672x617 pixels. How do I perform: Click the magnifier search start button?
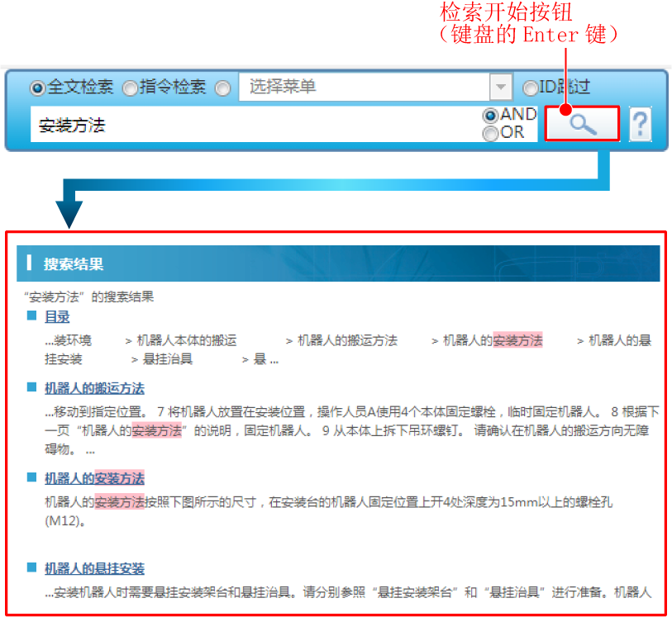point(582,125)
